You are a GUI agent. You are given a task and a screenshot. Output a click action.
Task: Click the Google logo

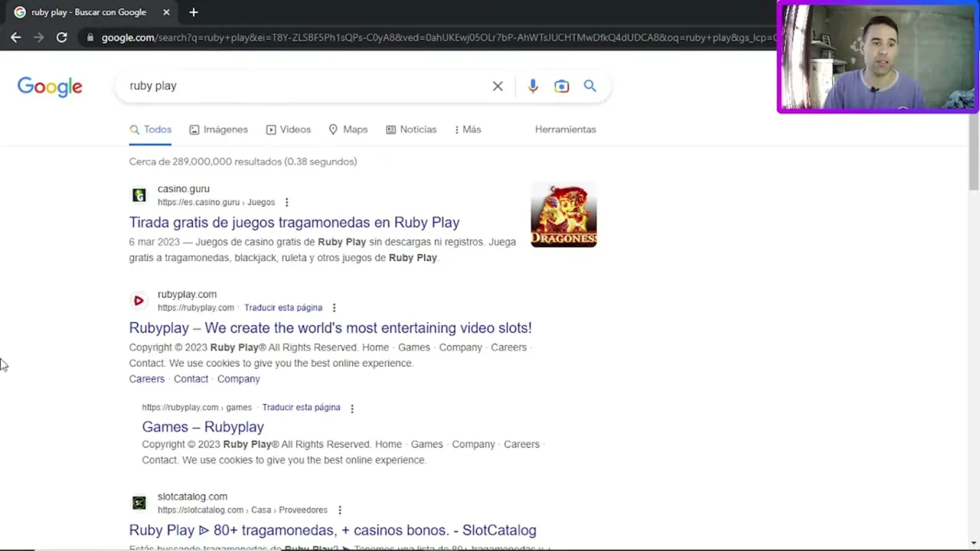click(x=50, y=86)
